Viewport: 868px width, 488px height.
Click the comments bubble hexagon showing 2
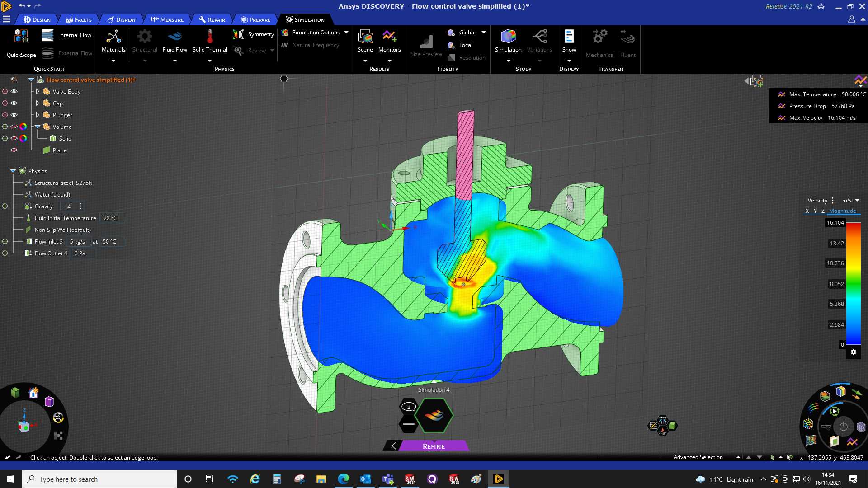click(x=409, y=407)
